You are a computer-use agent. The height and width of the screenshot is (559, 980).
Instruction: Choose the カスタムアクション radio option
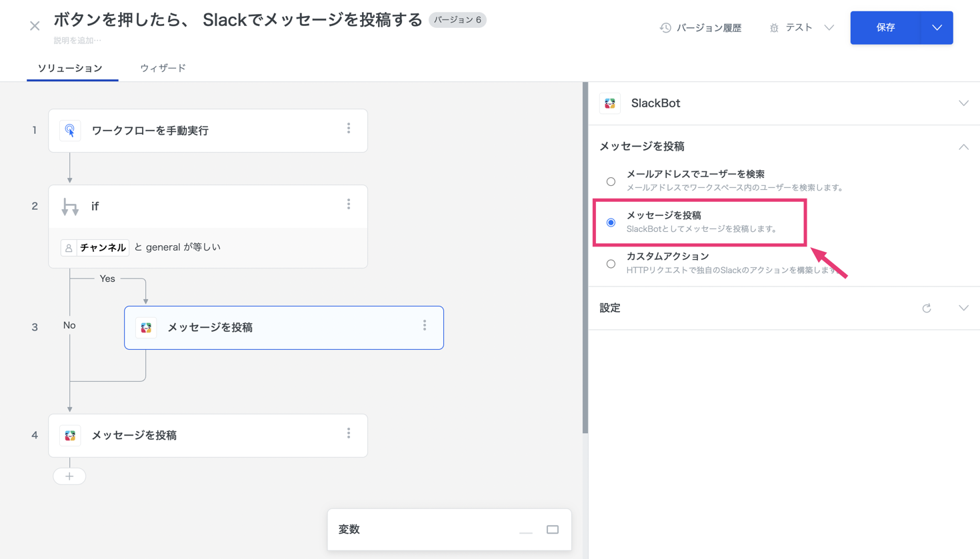pyautogui.click(x=611, y=264)
